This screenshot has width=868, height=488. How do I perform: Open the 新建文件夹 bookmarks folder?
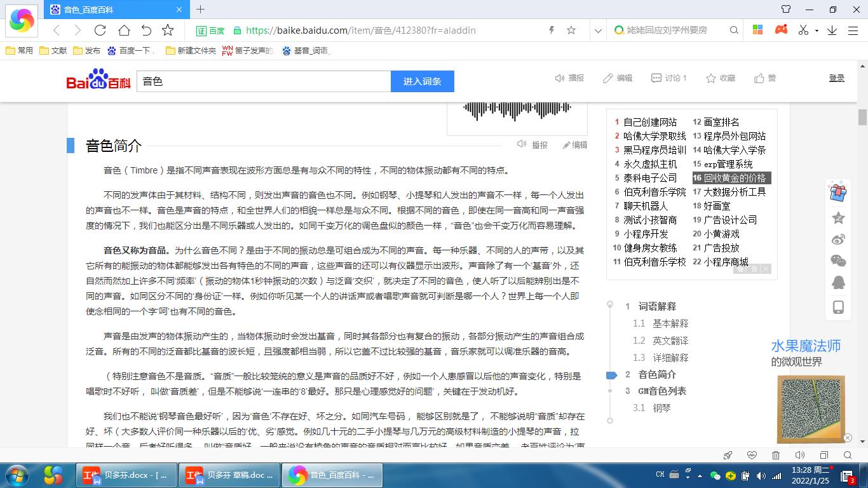point(191,50)
